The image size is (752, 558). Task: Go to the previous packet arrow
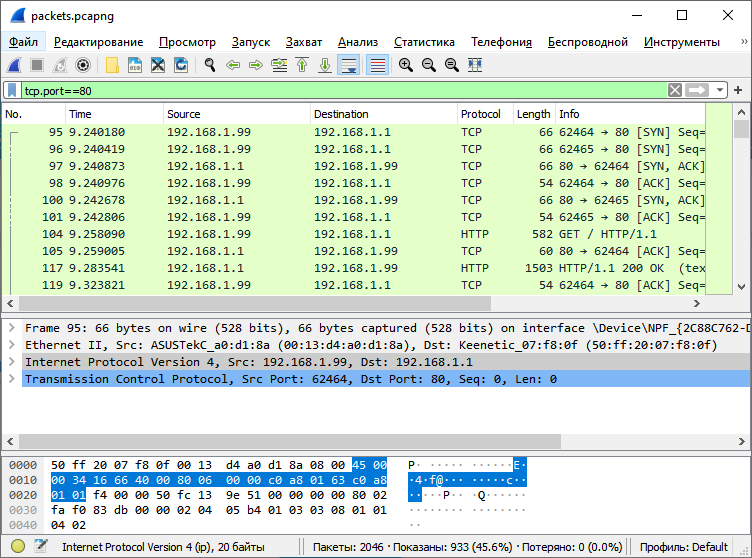(233, 65)
